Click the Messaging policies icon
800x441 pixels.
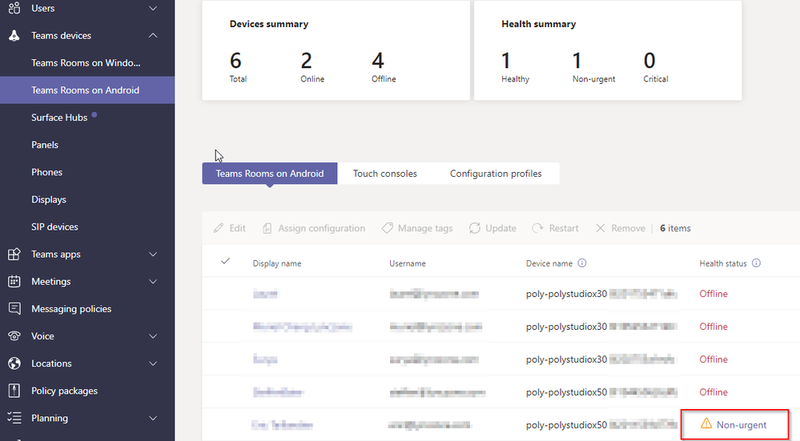[x=14, y=309]
